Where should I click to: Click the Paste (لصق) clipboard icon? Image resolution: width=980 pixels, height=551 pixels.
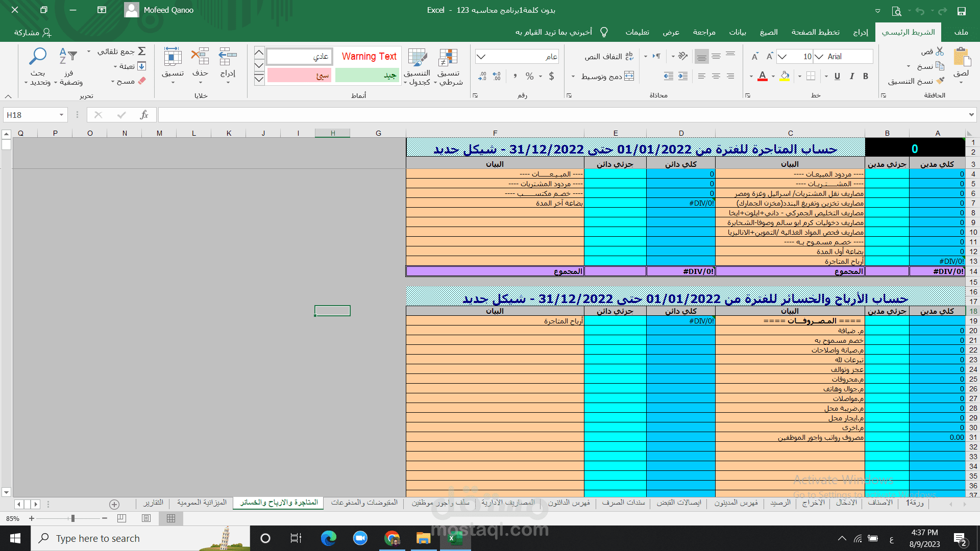[x=962, y=58]
